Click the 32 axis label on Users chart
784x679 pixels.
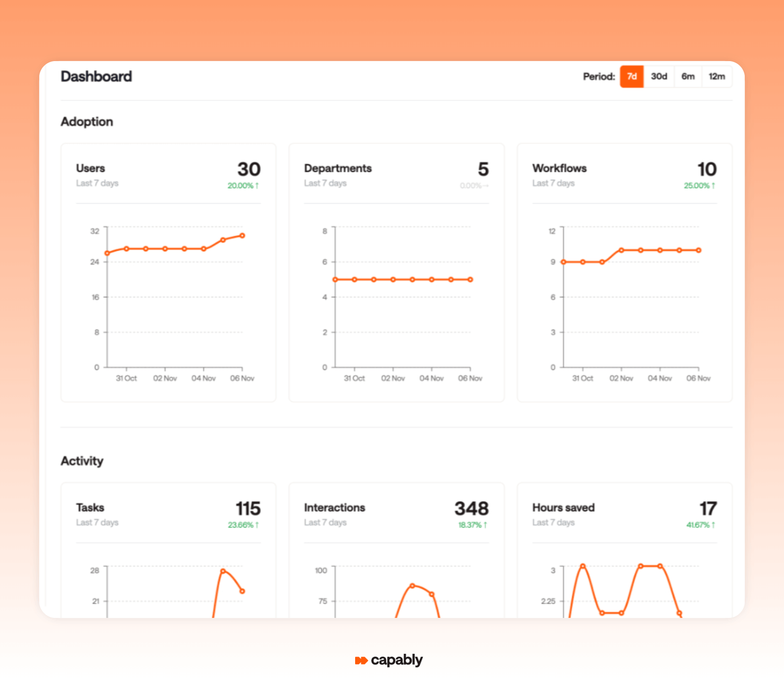95,231
